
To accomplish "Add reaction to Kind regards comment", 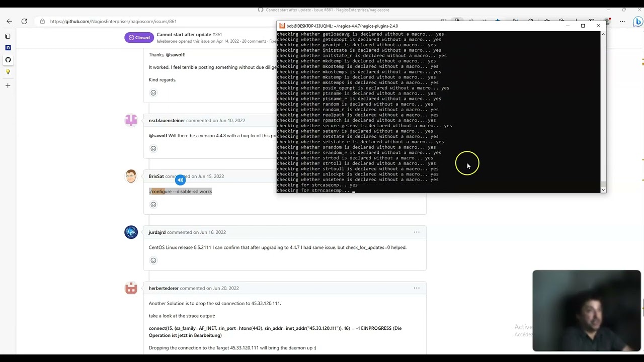I will click(x=153, y=93).
